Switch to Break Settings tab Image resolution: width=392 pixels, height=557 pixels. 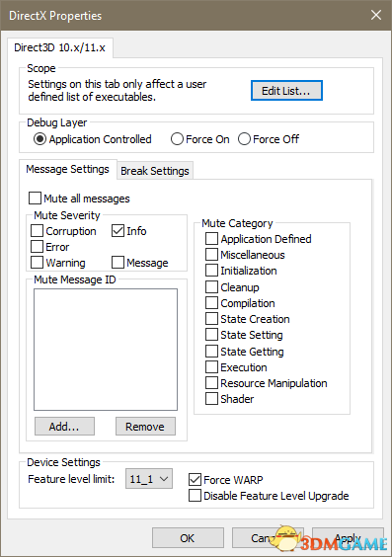tap(155, 171)
